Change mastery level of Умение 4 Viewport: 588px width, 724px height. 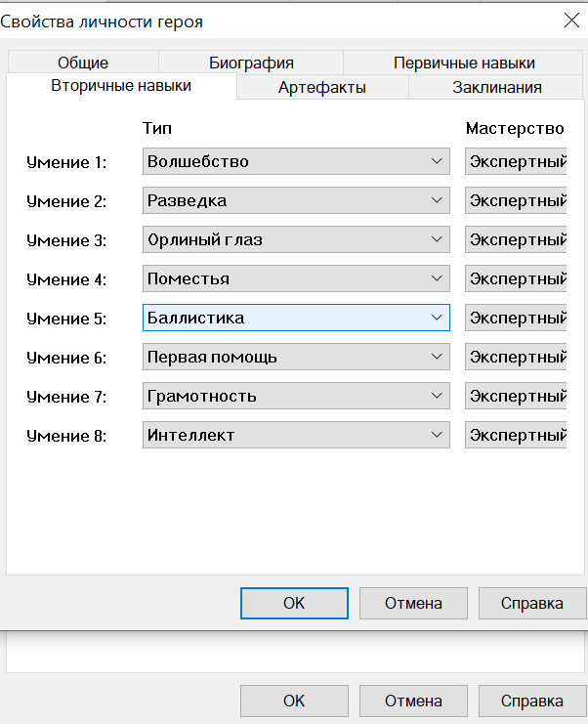516,278
